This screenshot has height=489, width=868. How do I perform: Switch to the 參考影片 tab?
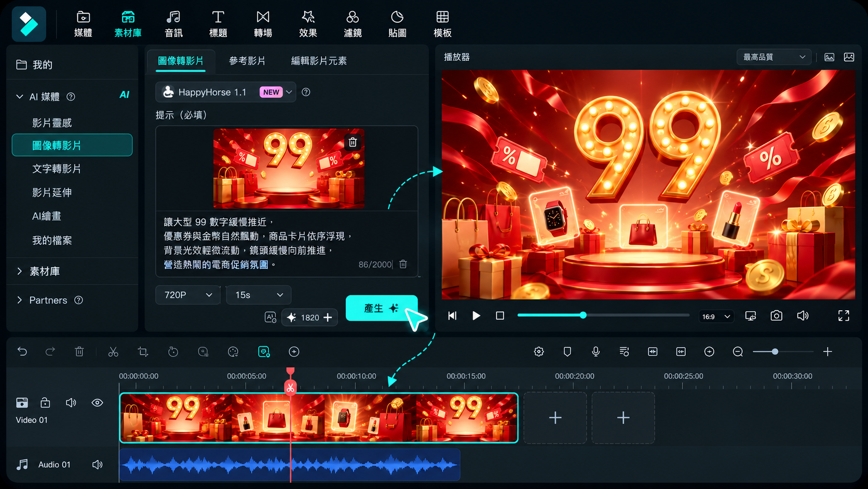tap(247, 61)
